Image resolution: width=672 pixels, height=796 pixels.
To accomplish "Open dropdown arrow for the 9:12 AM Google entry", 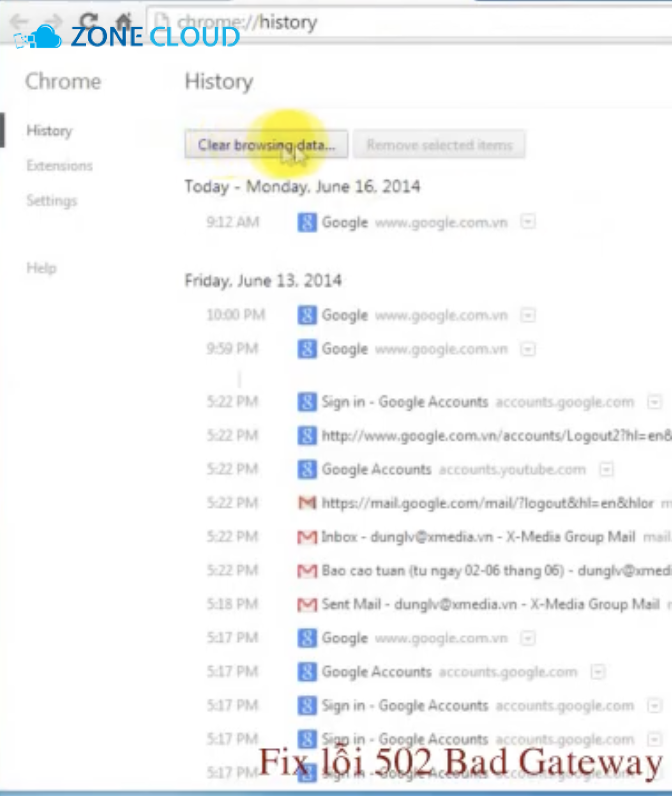I will (528, 222).
